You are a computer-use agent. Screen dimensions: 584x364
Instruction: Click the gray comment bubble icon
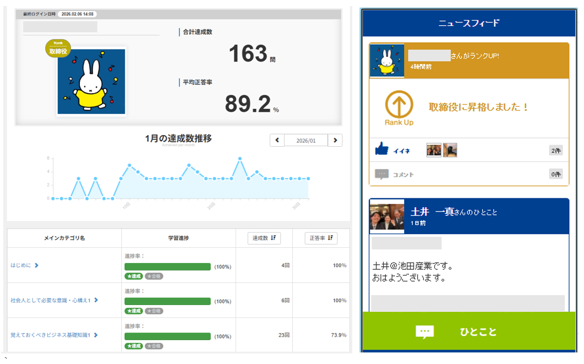coord(381,174)
